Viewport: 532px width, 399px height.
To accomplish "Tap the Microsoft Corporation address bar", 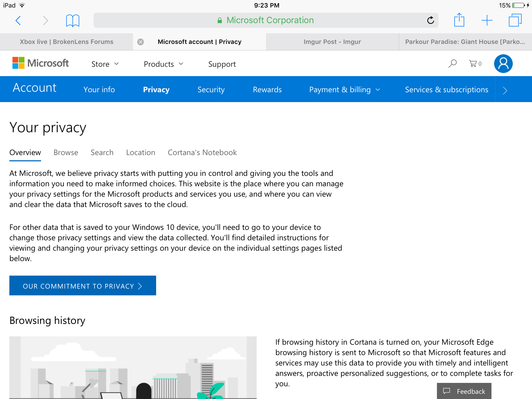I will [x=266, y=20].
